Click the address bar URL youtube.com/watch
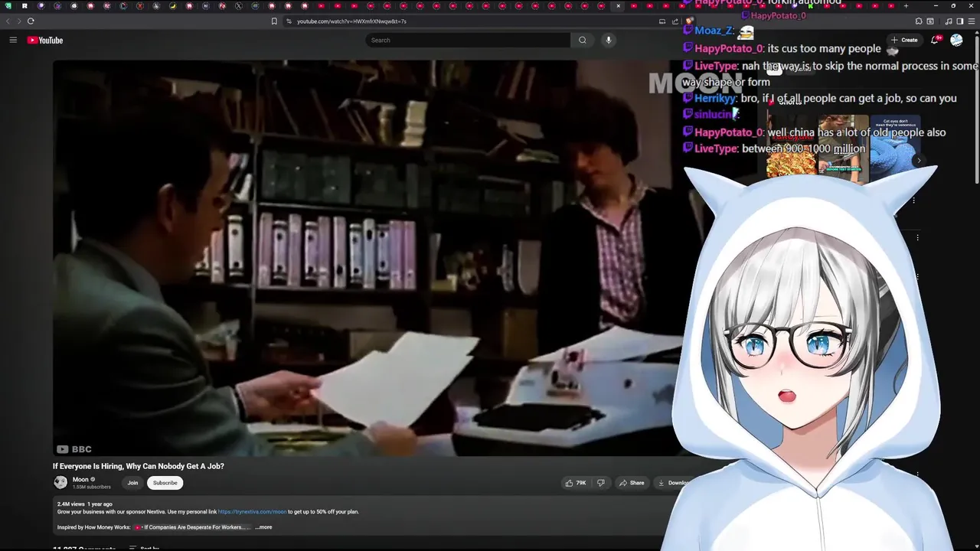The height and width of the screenshot is (551, 980). click(351, 21)
